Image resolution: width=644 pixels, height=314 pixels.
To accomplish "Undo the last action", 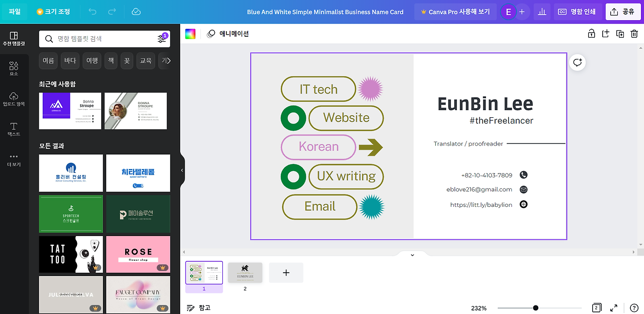I will click(93, 12).
